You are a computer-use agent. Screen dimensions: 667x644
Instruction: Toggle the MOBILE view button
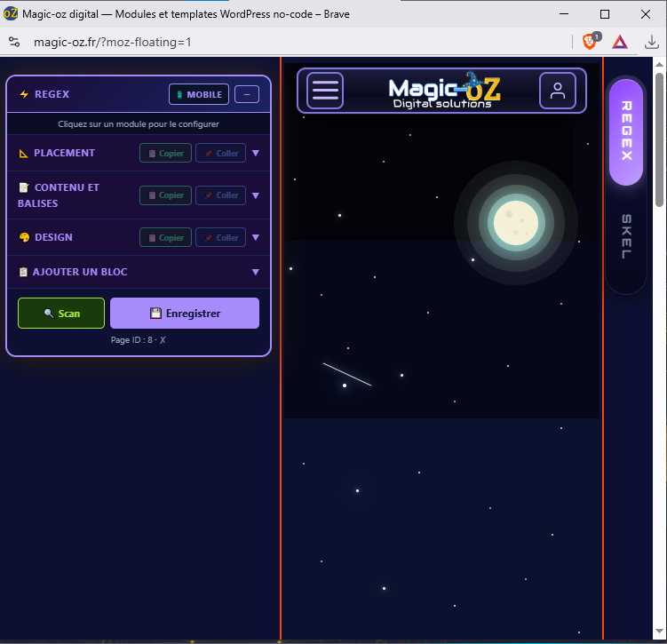click(199, 94)
